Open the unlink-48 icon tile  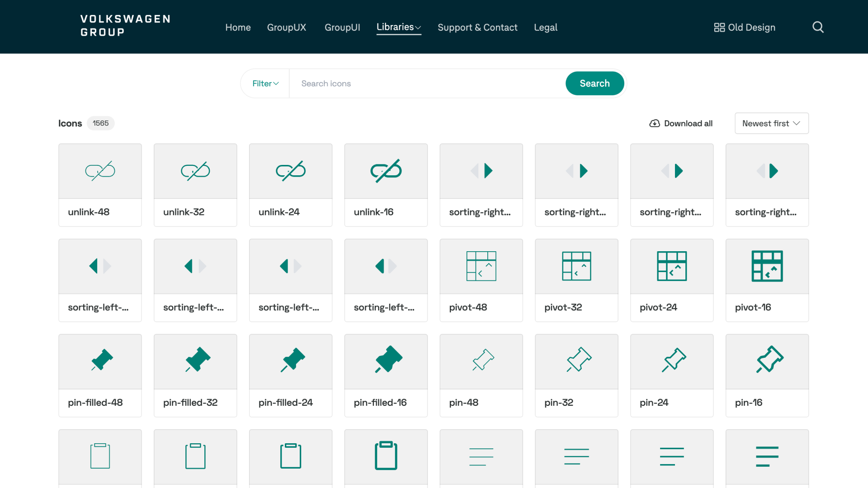[100, 185]
